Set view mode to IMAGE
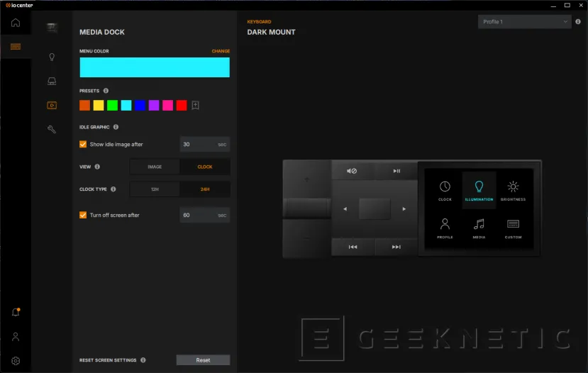The width and height of the screenshot is (588, 373). (x=155, y=167)
